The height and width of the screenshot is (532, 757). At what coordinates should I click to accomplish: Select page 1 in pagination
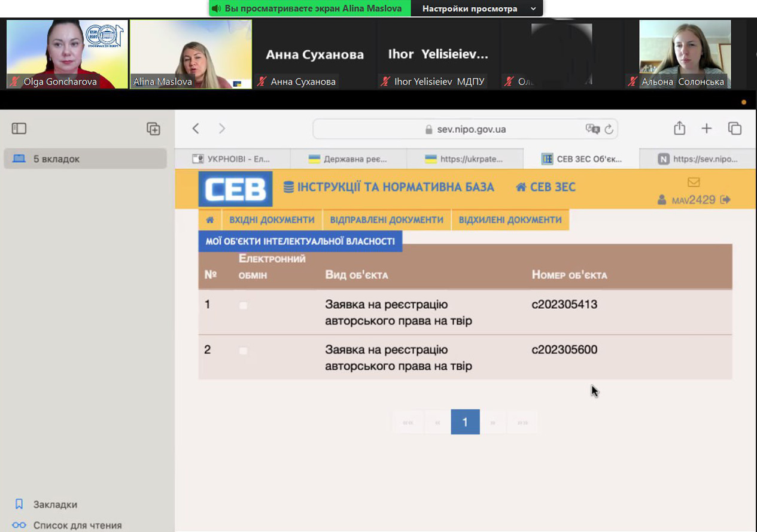465,422
